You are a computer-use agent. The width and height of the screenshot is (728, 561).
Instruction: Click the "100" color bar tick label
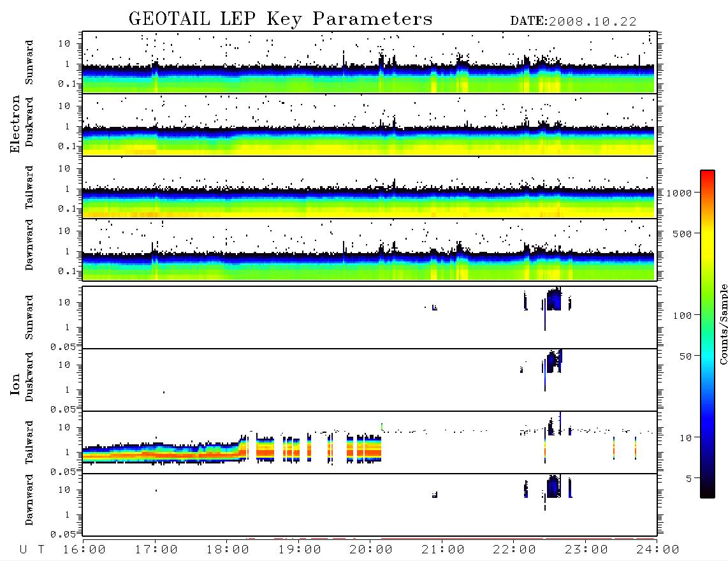pyautogui.click(x=682, y=316)
